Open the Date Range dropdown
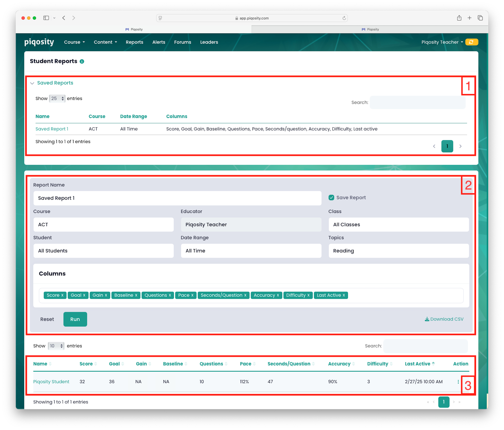Image resolution: width=504 pixels, height=430 pixels. (x=251, y=251)
